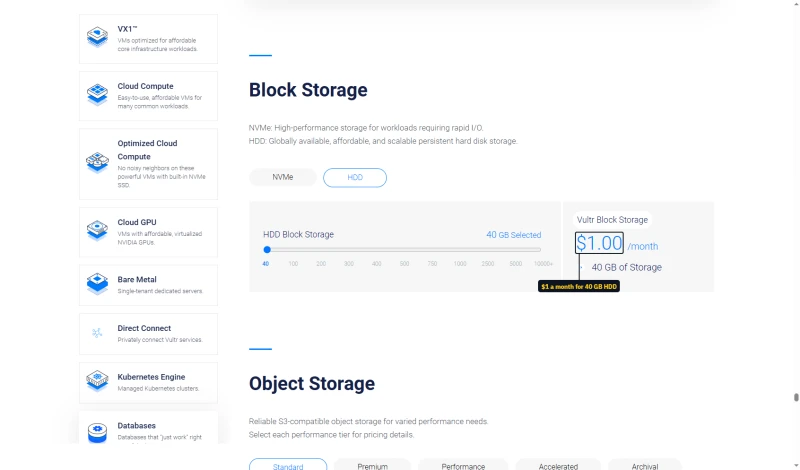The width and height of the screenshot is (800, 470).
Task: Click the Cloud GPU icon
Action: click(x=97, y=230)
